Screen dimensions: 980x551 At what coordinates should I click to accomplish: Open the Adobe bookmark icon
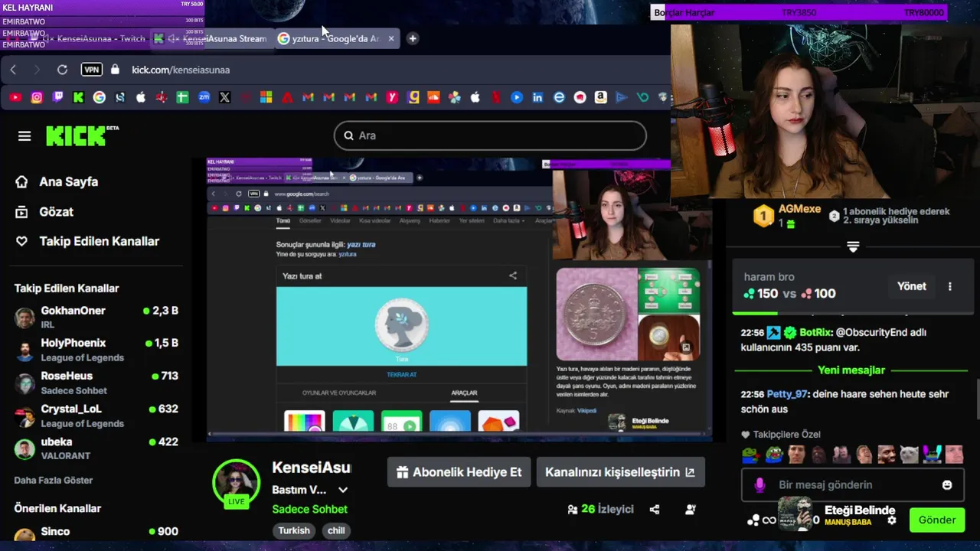tap(287, 97)
